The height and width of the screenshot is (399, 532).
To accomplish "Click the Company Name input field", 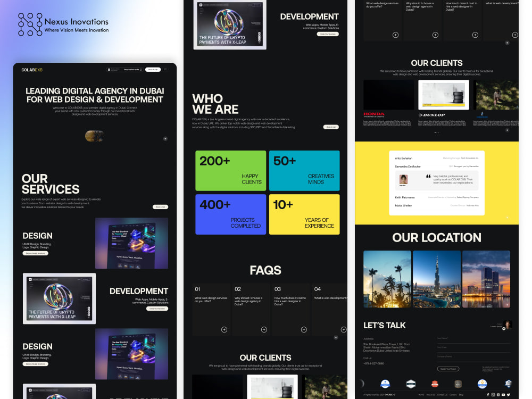I will [x=473, y=358].
